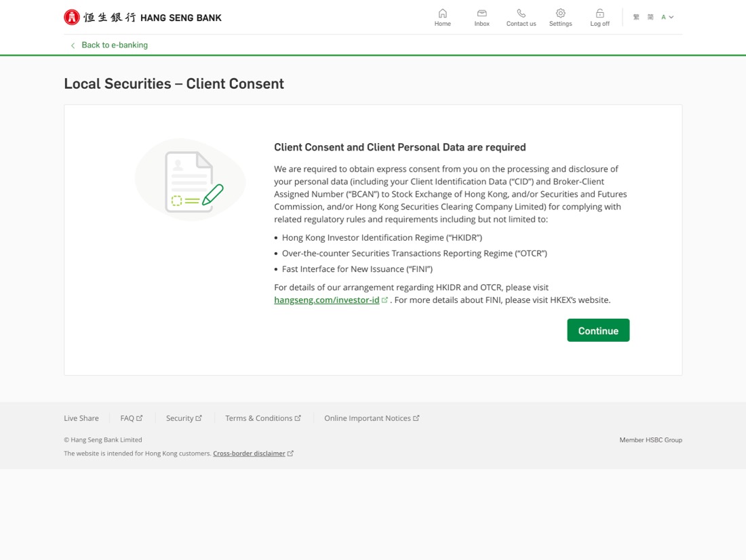The width and height of the screenshot is (746, 560).
Task: Open the Cross-border disclaimer link
Action: (x=253, y=454)
